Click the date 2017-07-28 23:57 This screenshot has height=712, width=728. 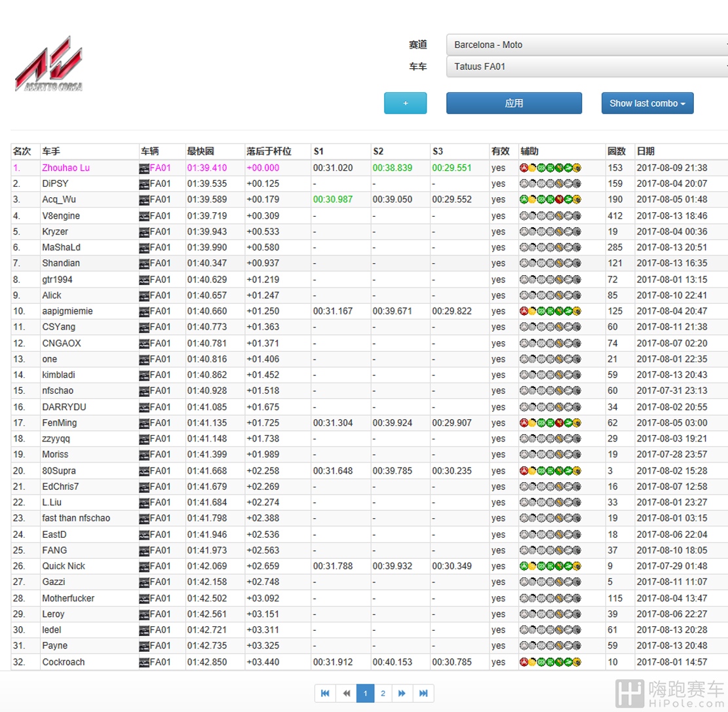pos(672,455)
